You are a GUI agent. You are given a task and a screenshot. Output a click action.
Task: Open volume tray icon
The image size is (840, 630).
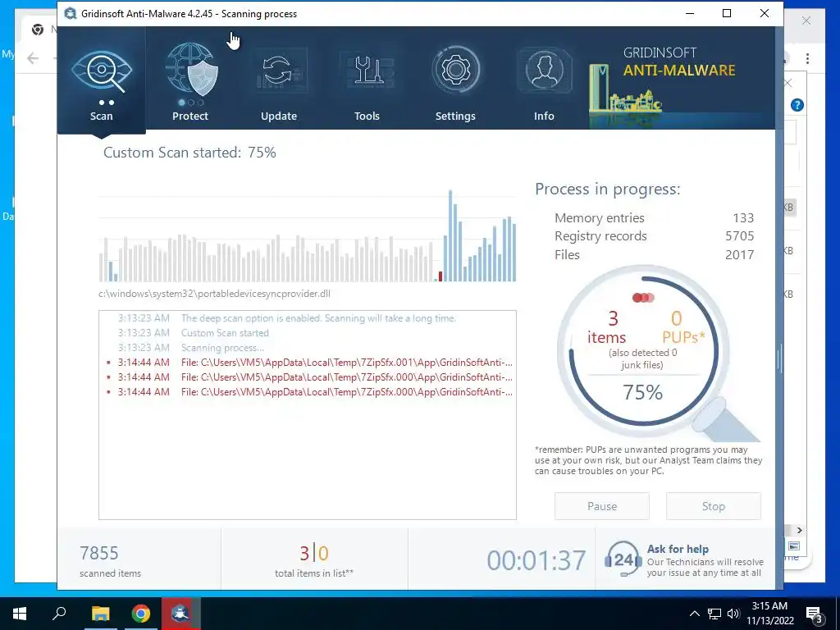733,614
